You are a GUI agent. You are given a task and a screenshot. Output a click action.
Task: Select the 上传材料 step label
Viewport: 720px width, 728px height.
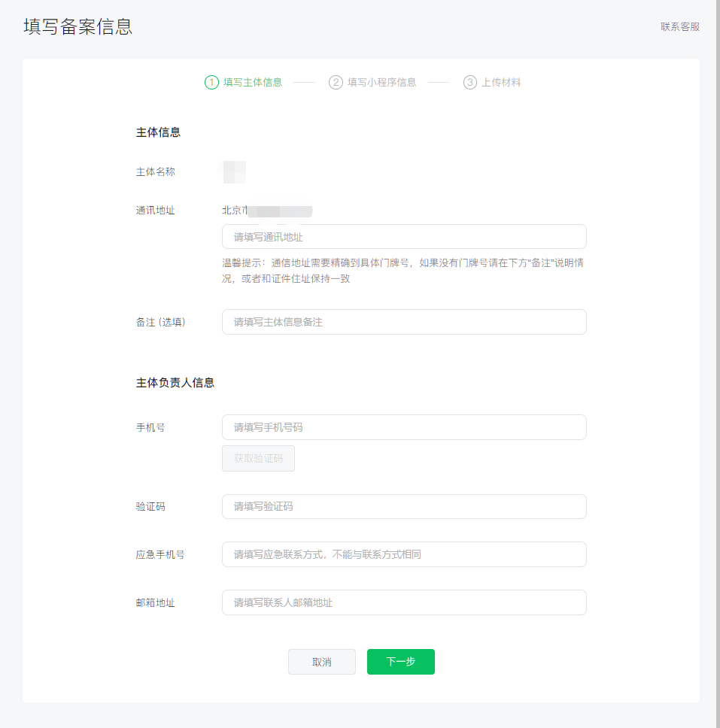501,83
